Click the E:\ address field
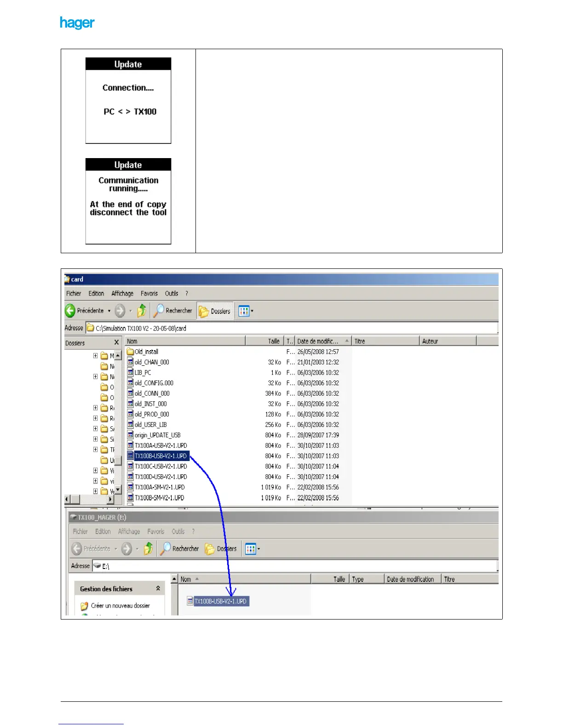Image resolution: width=563 pixels, height=728 pixels. [295, 566]
